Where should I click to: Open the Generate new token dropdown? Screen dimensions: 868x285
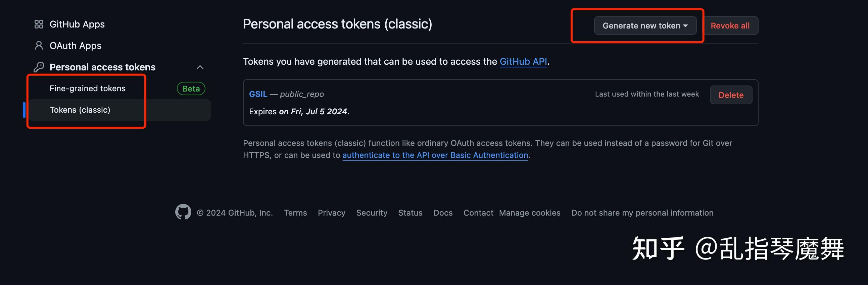(645, 25)
